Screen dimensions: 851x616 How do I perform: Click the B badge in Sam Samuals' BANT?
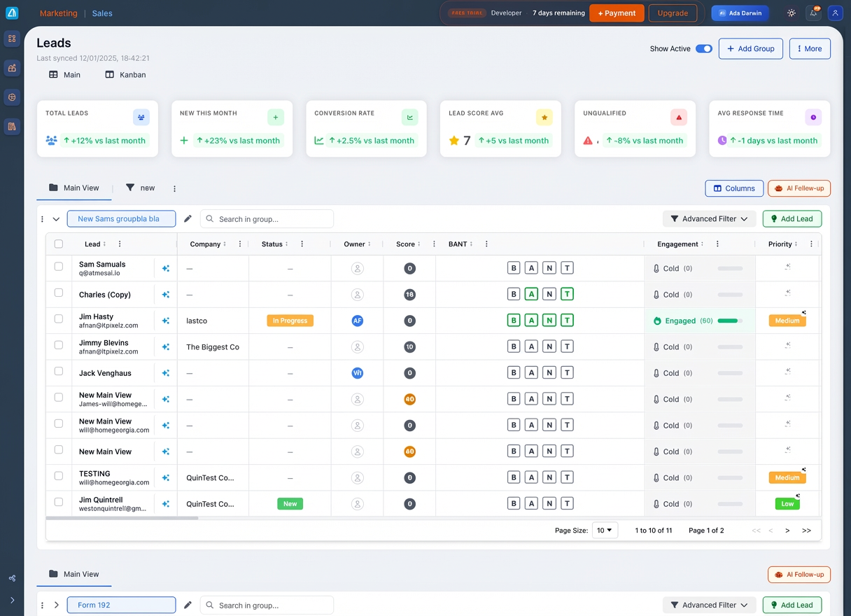pos(514,268)
